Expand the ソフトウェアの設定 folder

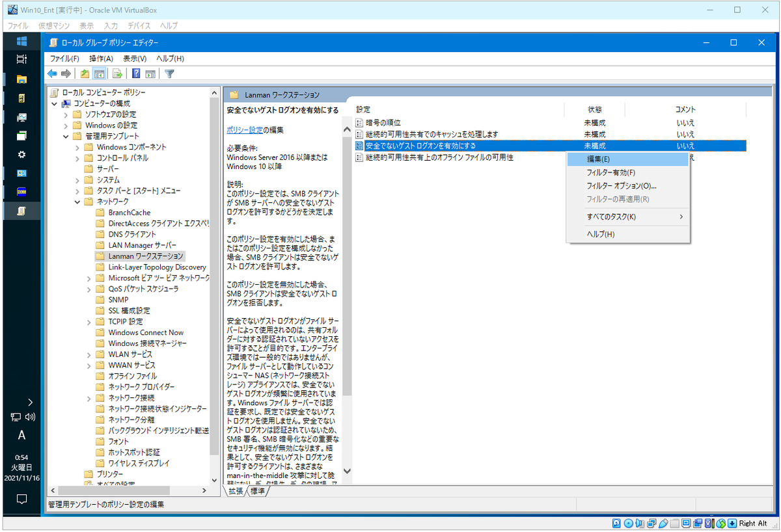66,114
